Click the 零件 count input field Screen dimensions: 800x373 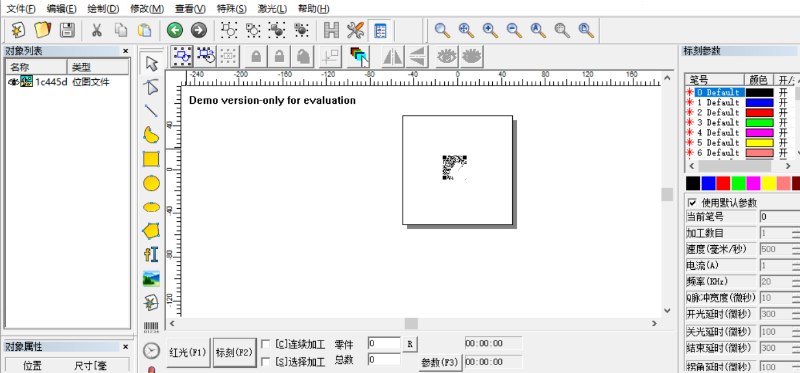click(x=384, y=343)
